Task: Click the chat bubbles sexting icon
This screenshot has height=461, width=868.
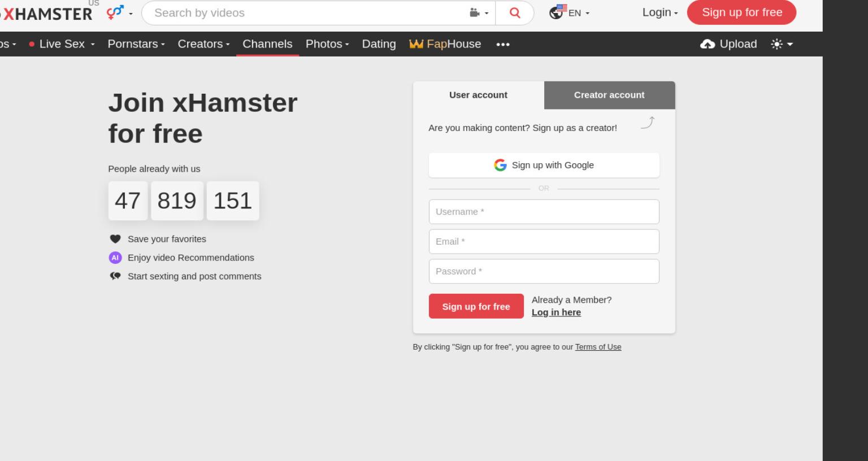Action: pyautogui.click(x=115, y=276)
